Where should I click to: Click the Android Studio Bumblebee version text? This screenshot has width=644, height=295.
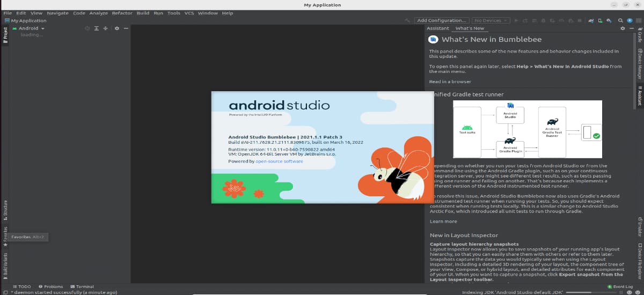[285, 137]
